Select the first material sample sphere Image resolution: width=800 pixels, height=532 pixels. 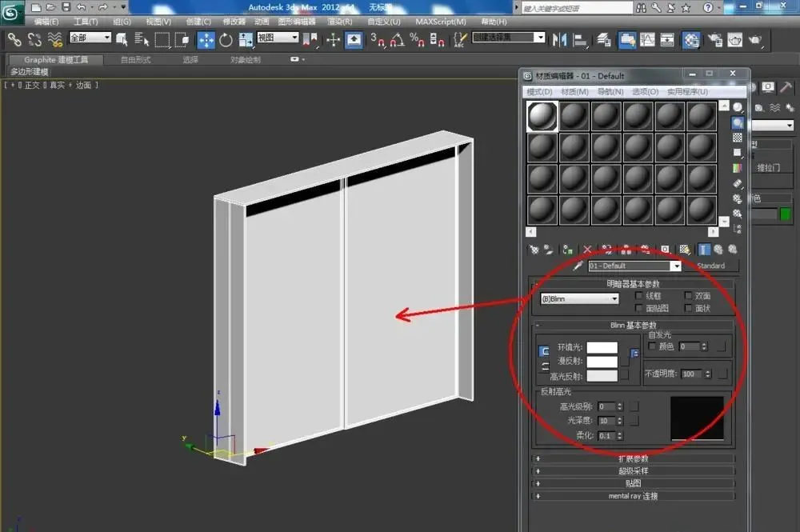pos(542,116)
